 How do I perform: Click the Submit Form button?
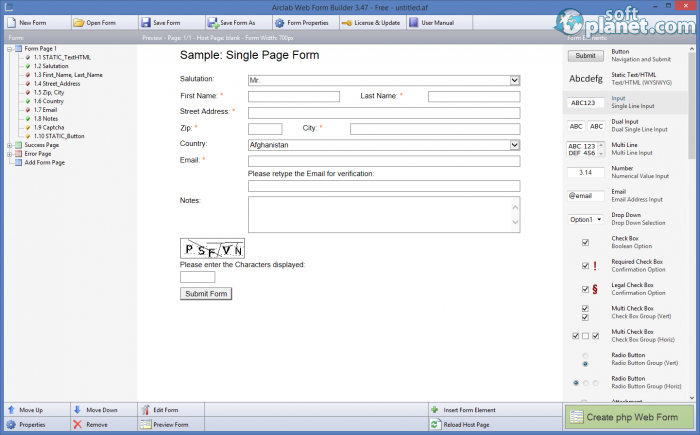click(206, 294)
